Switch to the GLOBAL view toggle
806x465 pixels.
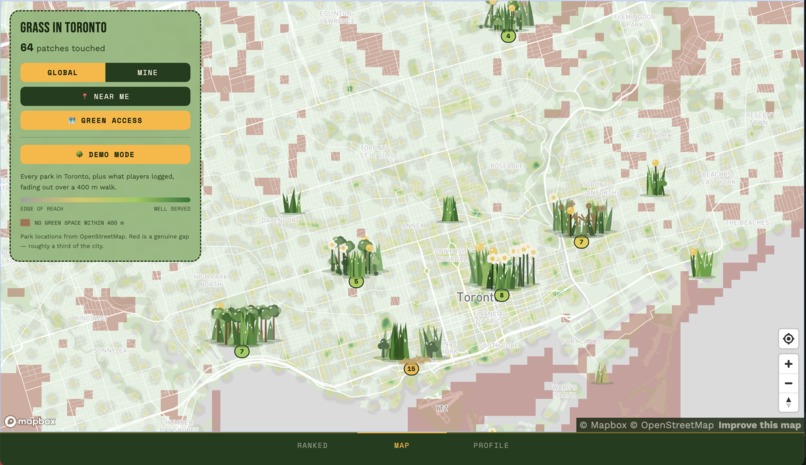click(x=63, y=72)
